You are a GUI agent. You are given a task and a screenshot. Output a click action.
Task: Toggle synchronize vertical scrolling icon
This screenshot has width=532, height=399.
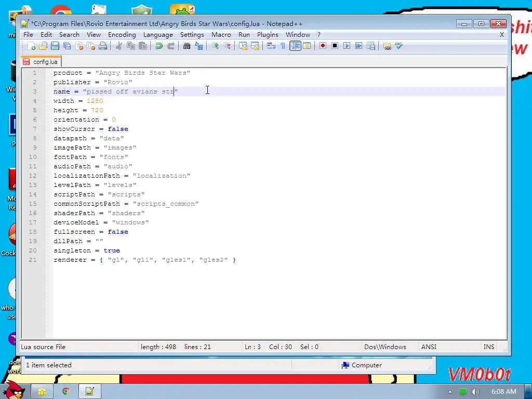(x=243, y=46)
